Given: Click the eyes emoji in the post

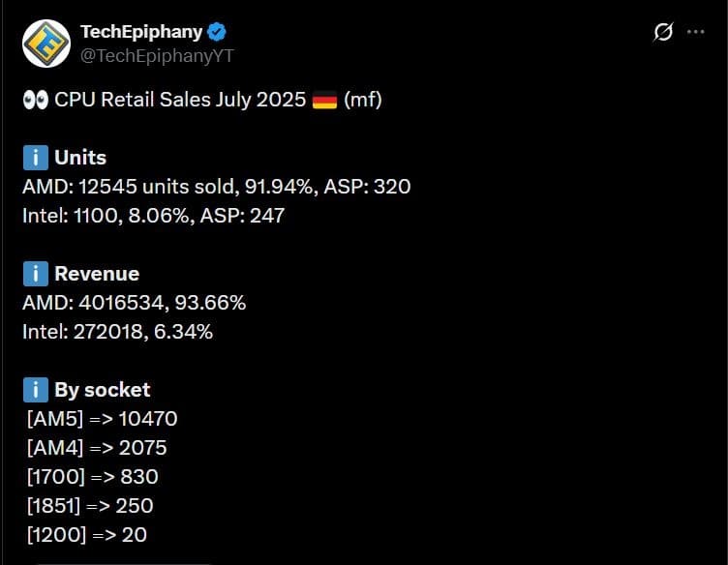Looking at the screenshot, I should pos(35,101).
